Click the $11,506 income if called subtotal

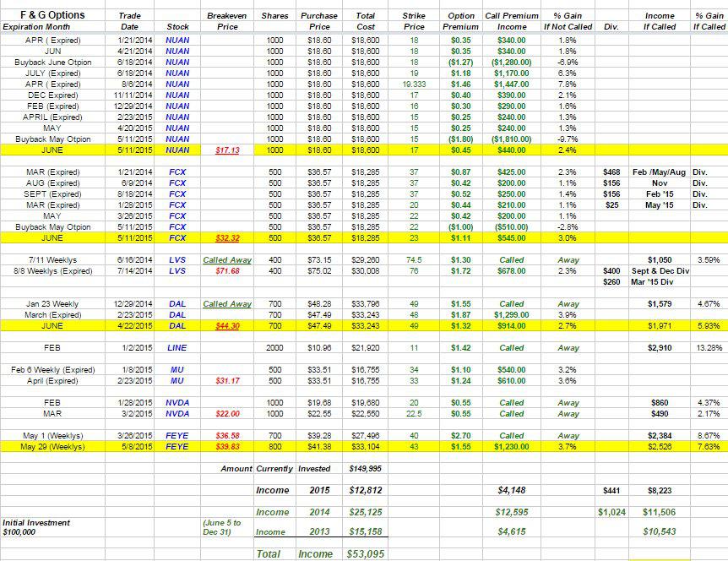coord(660,512)
